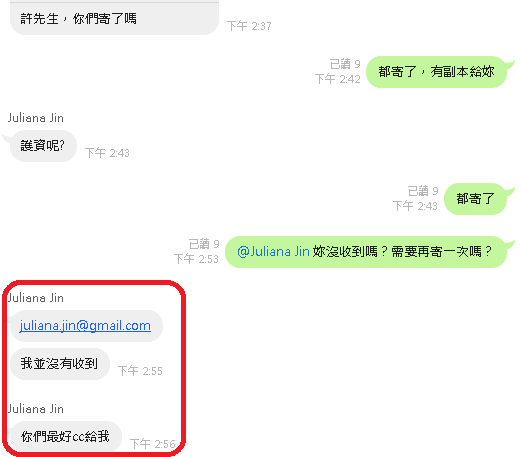Click the 下午 2:53 timestamp
522x457 pixels.
tap(196, 259)
